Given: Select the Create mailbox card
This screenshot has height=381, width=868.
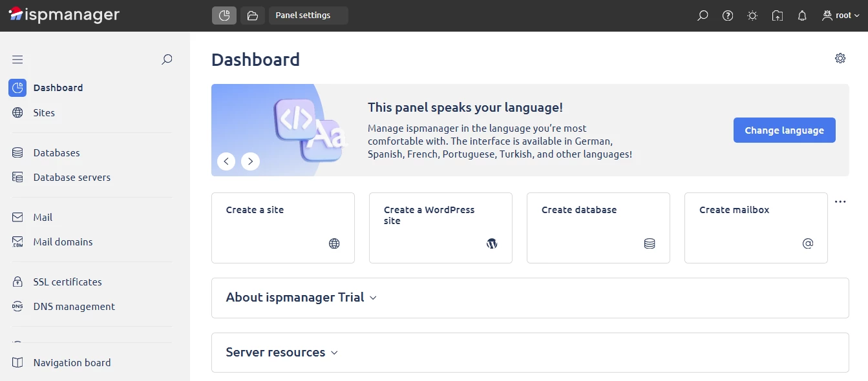Looking at the screenshot, I should (755, 227).
